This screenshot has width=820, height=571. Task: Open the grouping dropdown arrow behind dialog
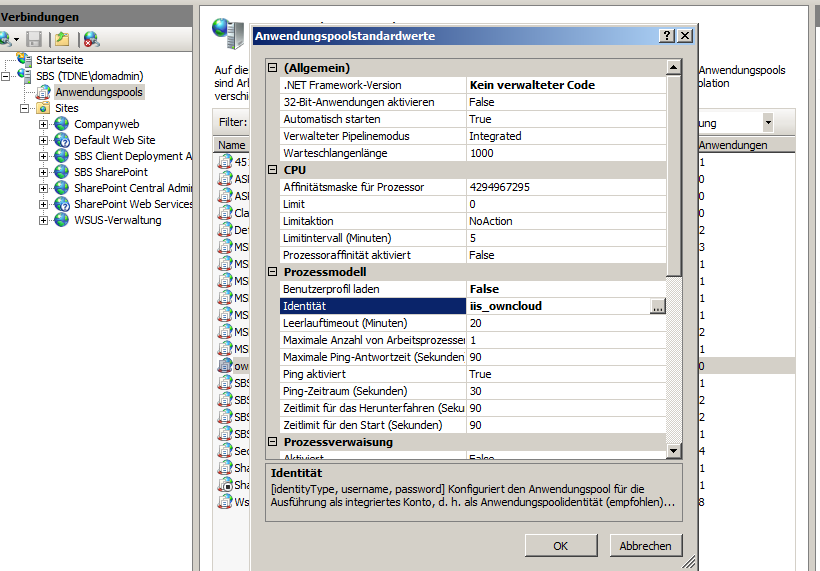coord(767,123)
